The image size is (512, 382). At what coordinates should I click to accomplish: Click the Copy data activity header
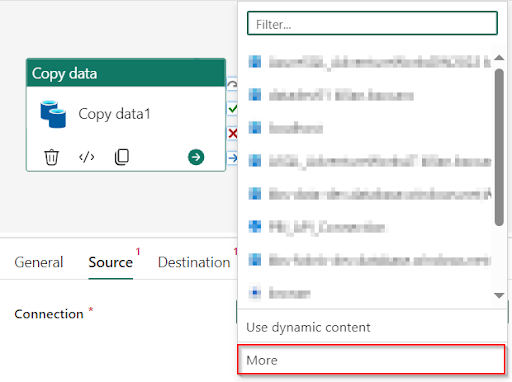[x=126, y=73]
